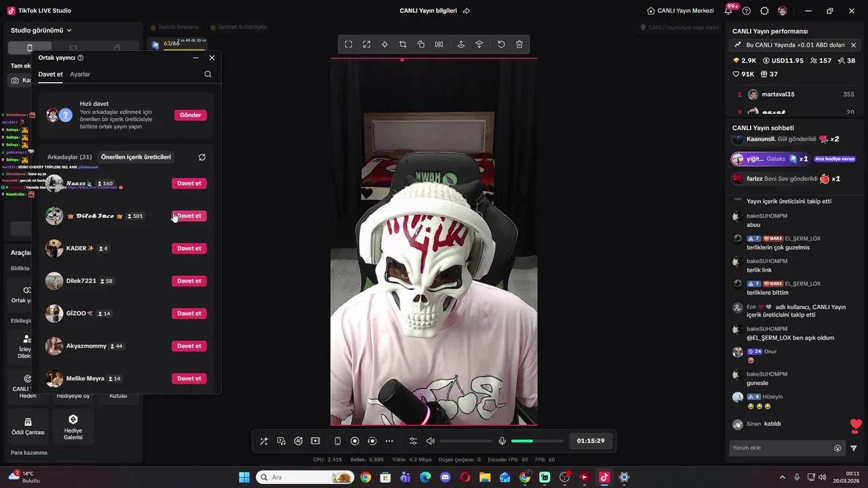Open Ödül Çantası

coord(28,426)
